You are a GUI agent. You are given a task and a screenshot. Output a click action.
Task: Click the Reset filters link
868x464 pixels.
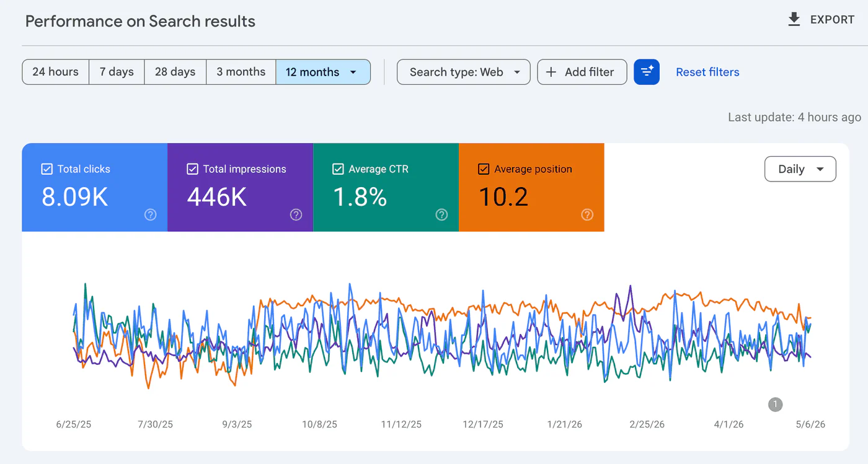707,72
